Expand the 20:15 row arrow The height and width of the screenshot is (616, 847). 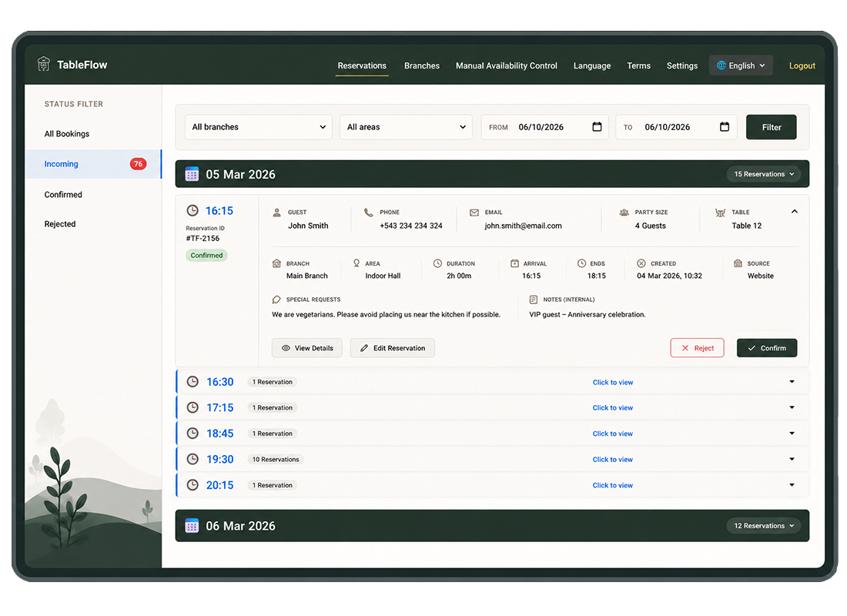(792, 485)
